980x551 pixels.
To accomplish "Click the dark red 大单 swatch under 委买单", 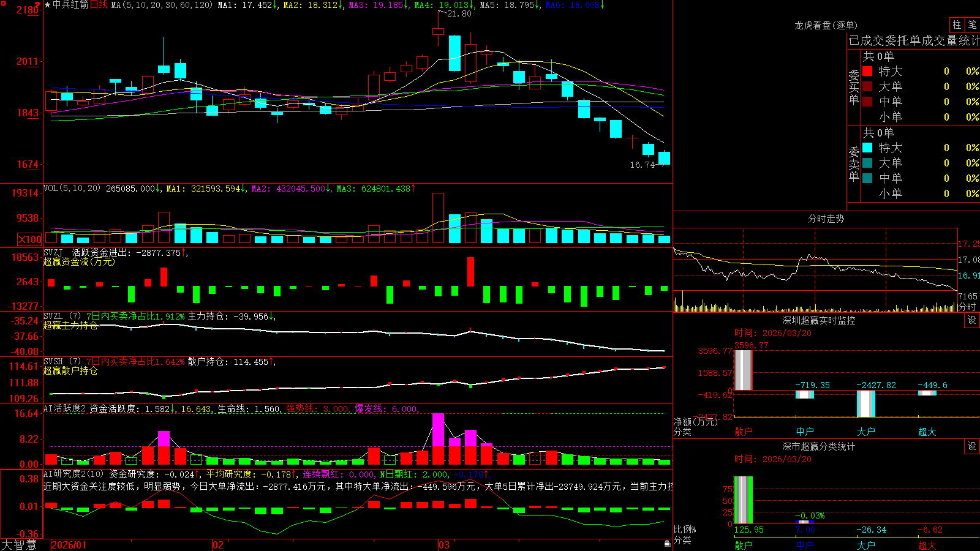I will [x=867, y=86].
